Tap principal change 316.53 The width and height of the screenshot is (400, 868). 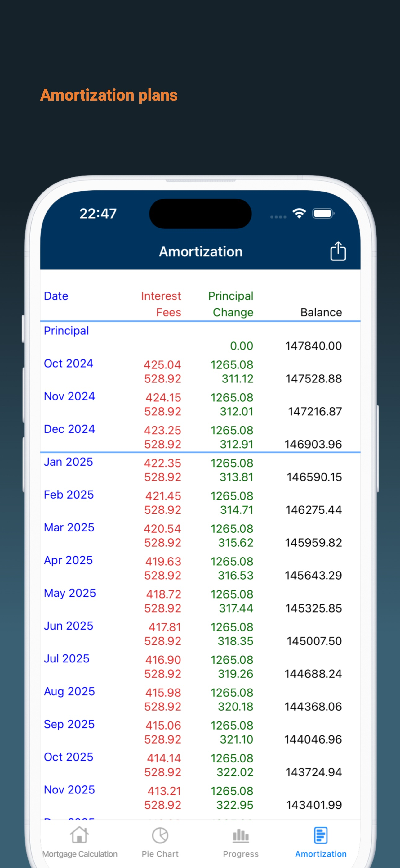click(236, 575)
